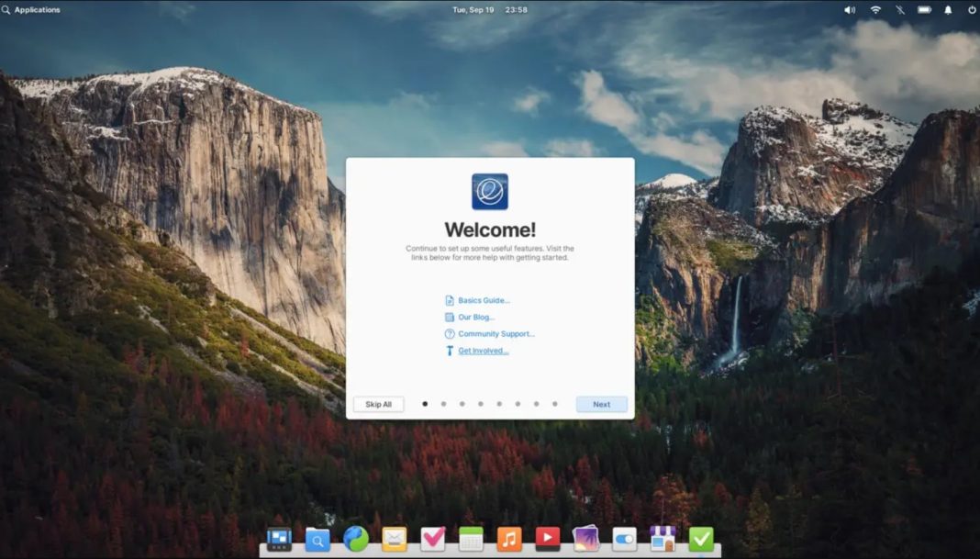Open Multitasking View from the dock

point(279,539)
